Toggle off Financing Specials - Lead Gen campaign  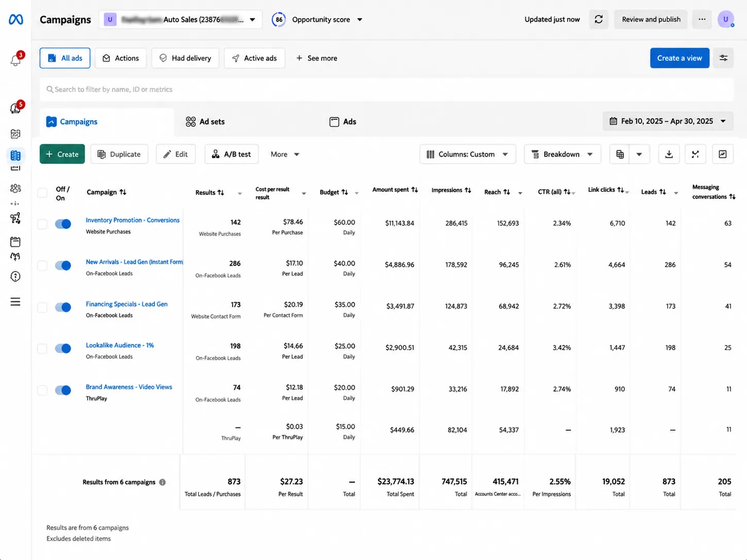pos(63,307)
